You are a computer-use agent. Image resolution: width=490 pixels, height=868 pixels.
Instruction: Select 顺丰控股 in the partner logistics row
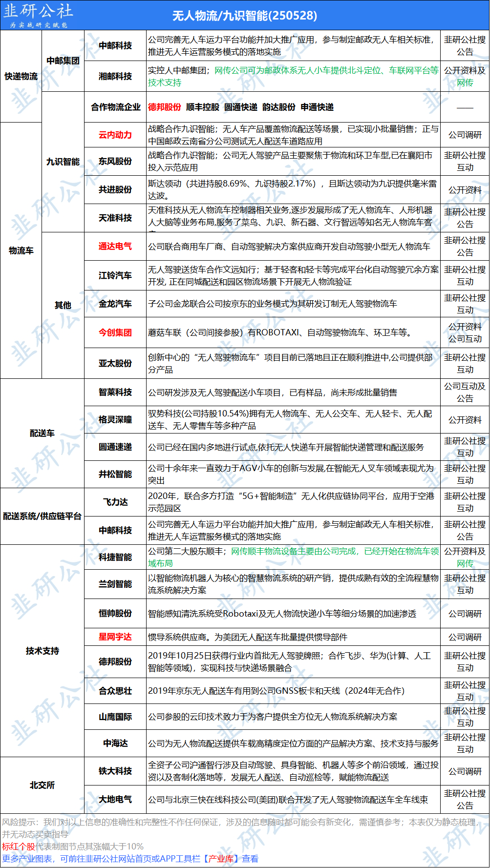[203, 107]
